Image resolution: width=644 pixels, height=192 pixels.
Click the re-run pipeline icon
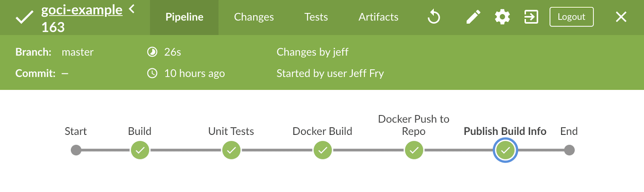(434, 17)
